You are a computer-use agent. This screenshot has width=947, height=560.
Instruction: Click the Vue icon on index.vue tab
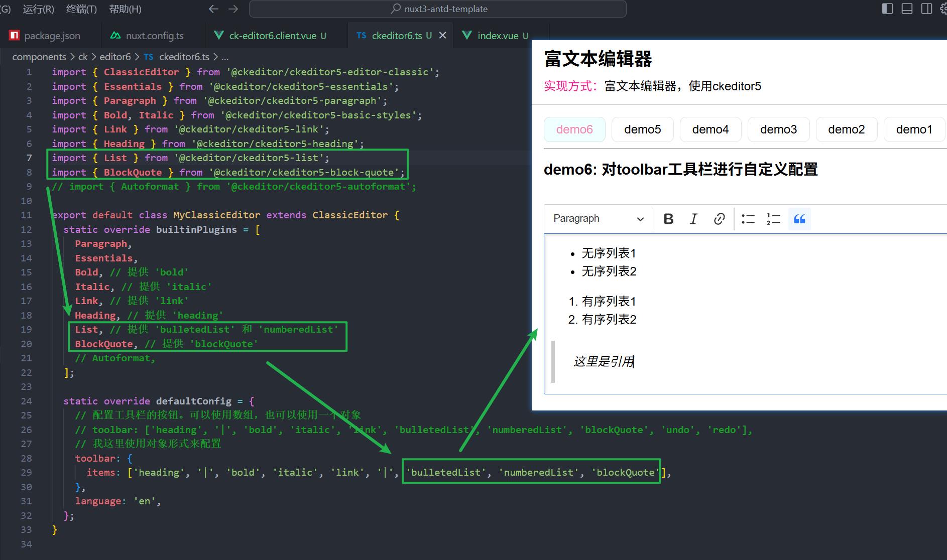click(x=467, y=35)
